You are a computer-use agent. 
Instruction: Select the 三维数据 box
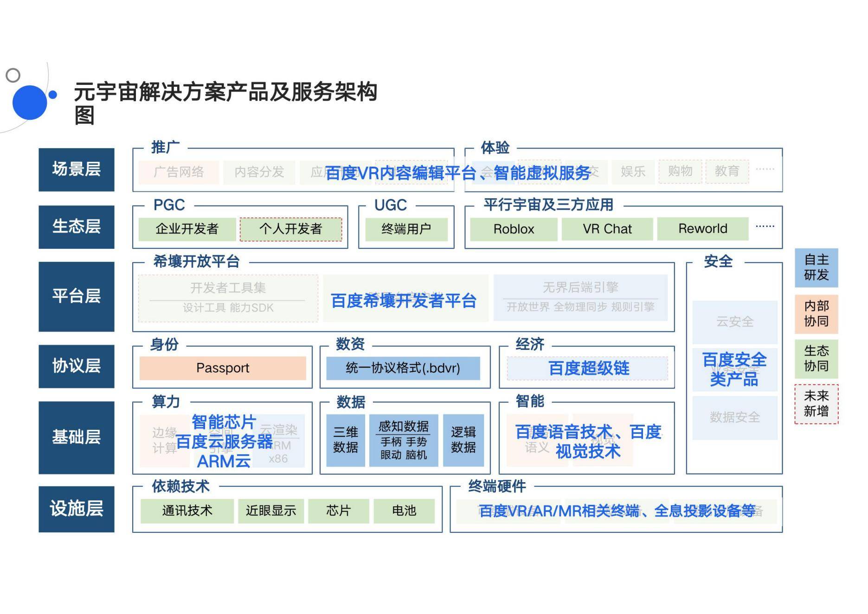346,440
